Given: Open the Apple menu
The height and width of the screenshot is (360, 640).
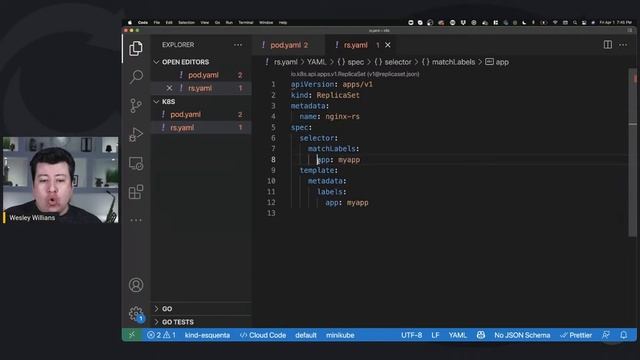Looking at the screenshot, I should [130, 22].
